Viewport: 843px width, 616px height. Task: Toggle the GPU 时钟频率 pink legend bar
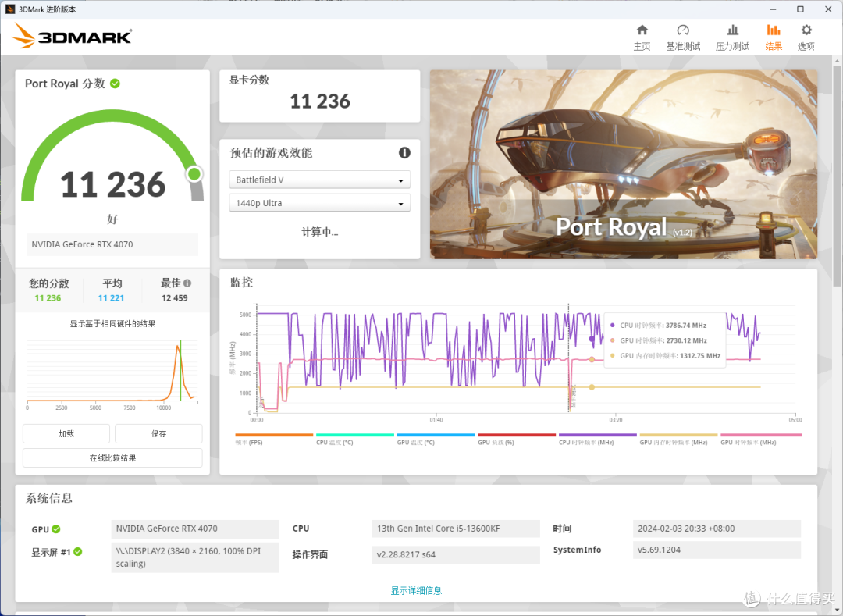click(761, 435)
